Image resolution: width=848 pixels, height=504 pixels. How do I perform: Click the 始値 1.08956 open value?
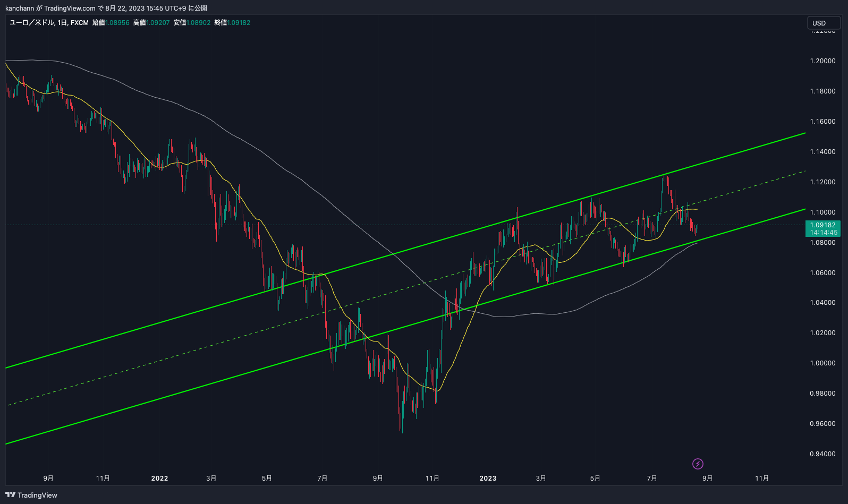111,23
